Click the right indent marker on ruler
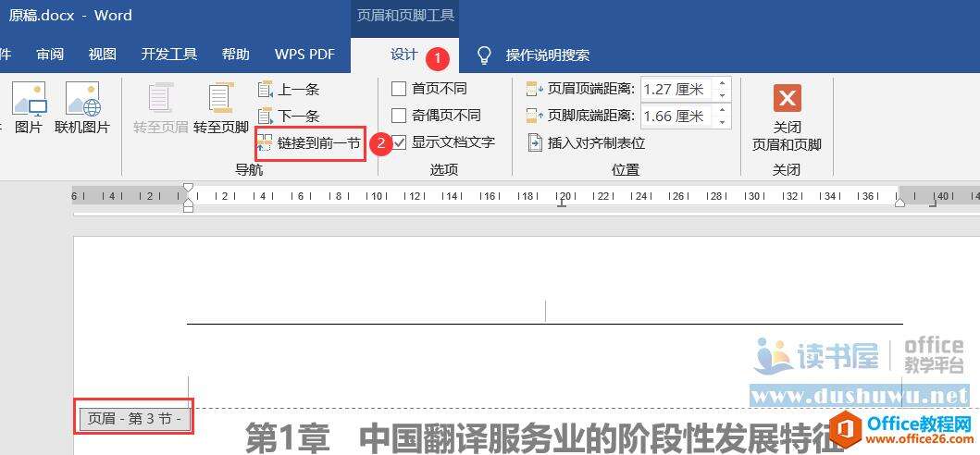Screen dimensions: 980x455 click(x=899, y=202)
